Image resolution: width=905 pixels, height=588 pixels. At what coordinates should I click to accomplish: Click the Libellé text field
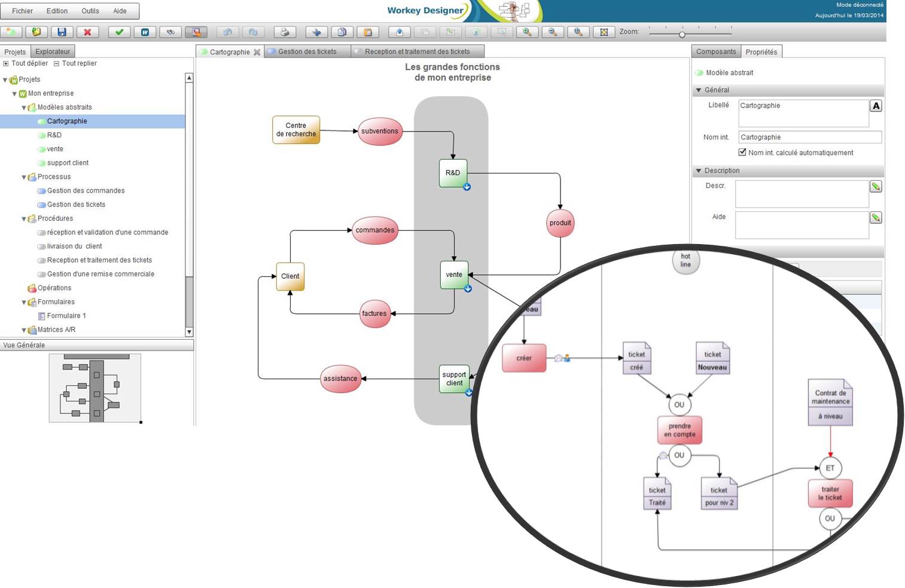tap(803, 113)
